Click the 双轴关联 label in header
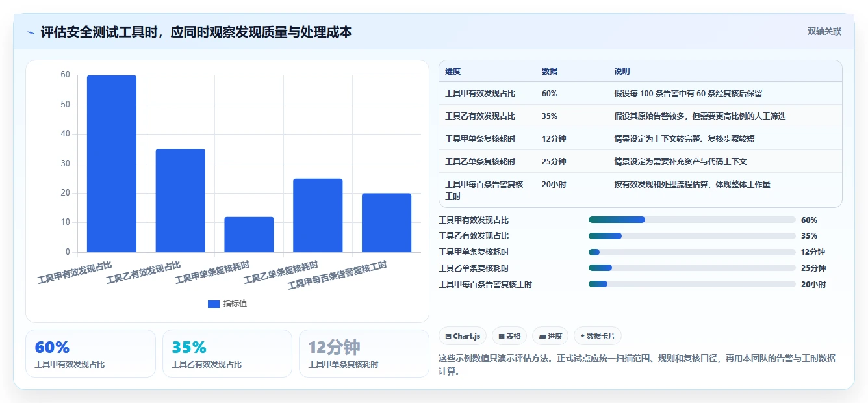The height and width of the screenshot is (403, 868). (824, 31)
